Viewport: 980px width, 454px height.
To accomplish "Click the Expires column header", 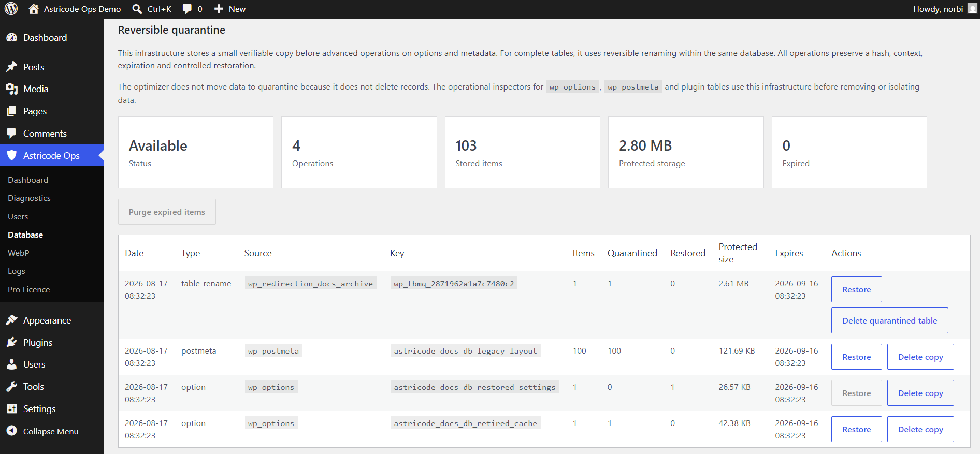I will click(789, 253).
